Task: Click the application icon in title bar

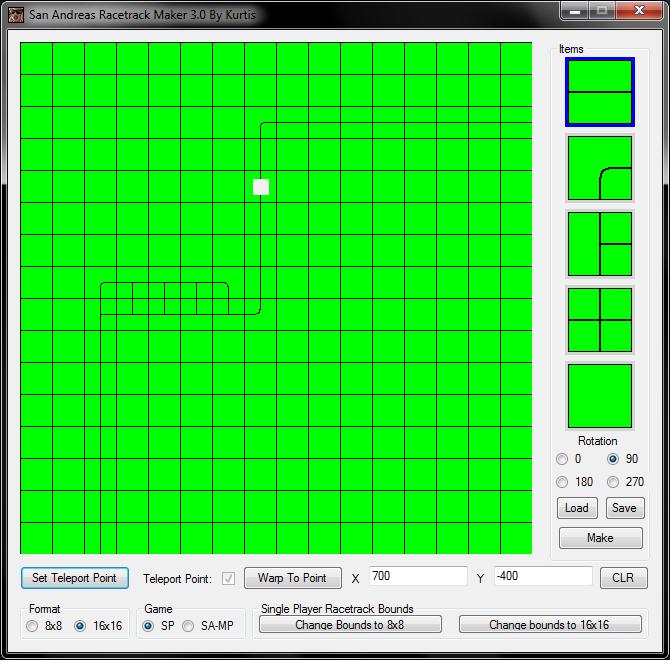Action: point(16,15)
